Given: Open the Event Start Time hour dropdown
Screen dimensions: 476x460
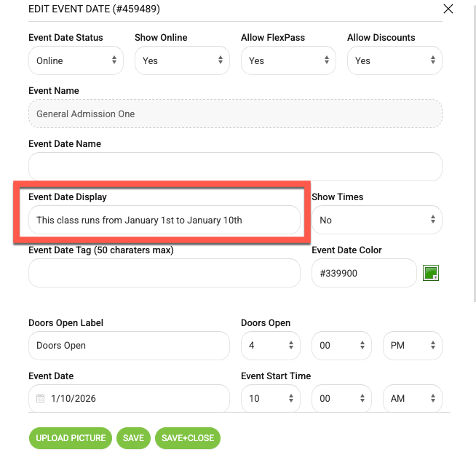Looking at the screenshot, I should 271,398.
